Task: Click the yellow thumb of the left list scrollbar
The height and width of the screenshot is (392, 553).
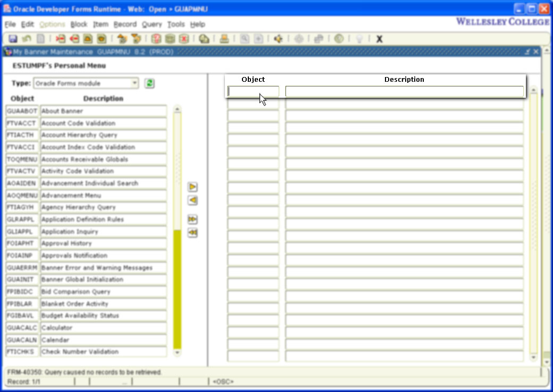Action: point(178,289)
